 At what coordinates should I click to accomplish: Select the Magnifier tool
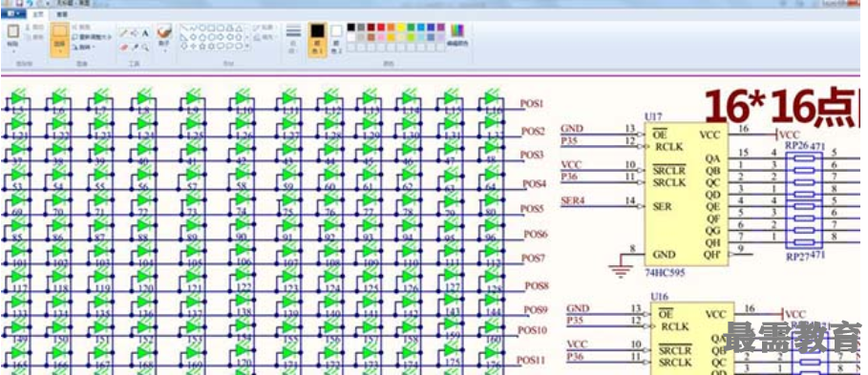coord(145,47)
